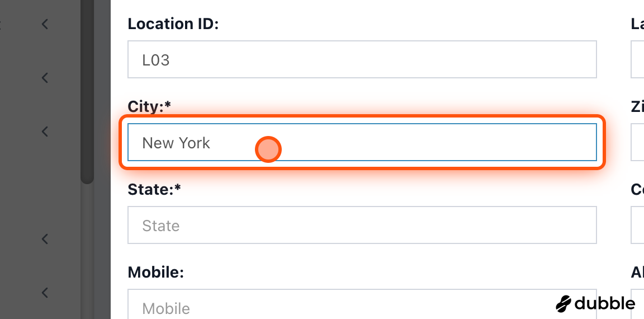Click the dark sidebar vertical scrollbar thumb
644x319 pixels.
pos(87,92)
